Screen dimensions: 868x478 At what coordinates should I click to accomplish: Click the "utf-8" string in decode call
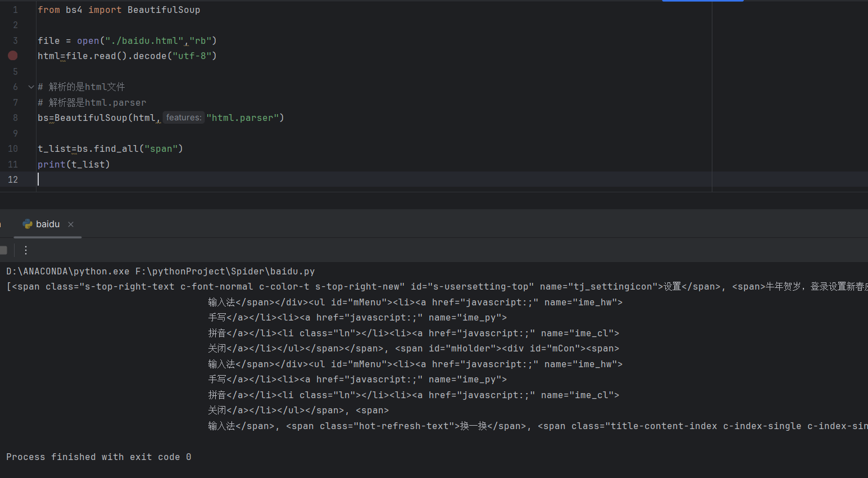pos(192,56)
